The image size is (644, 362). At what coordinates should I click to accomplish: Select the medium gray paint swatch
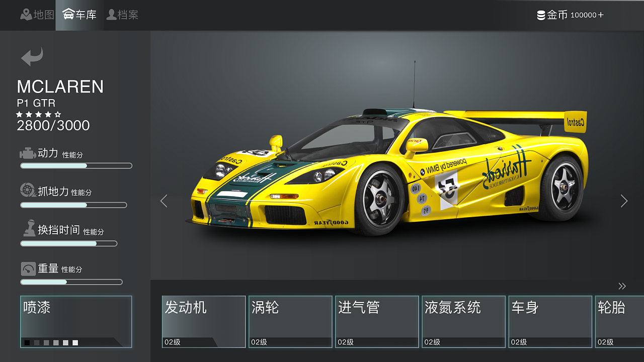click(x=46, y=343)
